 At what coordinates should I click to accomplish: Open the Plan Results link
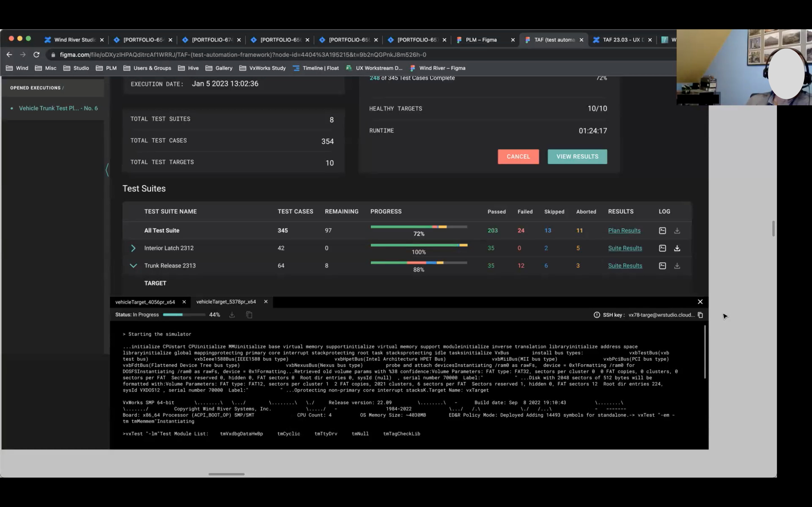(x=624, y=231)
